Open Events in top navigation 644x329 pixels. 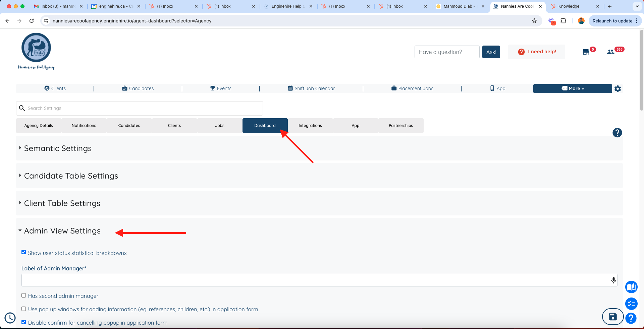click(x=221, y=88)
